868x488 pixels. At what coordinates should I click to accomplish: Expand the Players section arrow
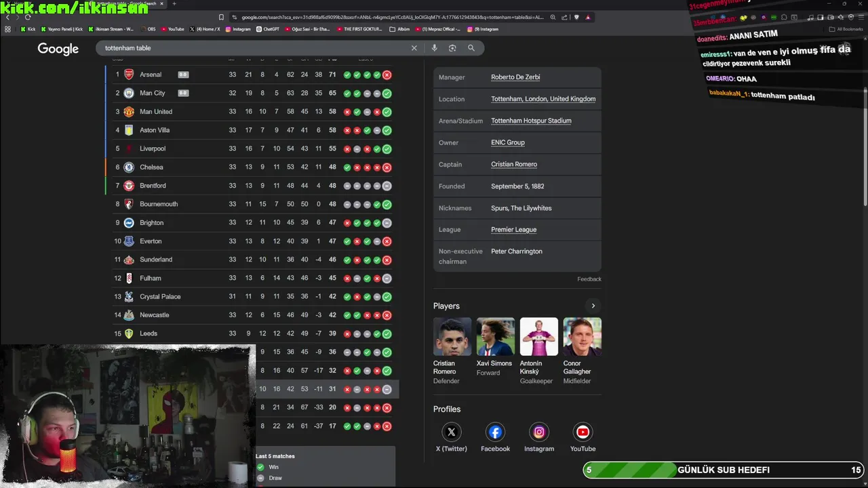pyautogui.click(x=593, y=306)
